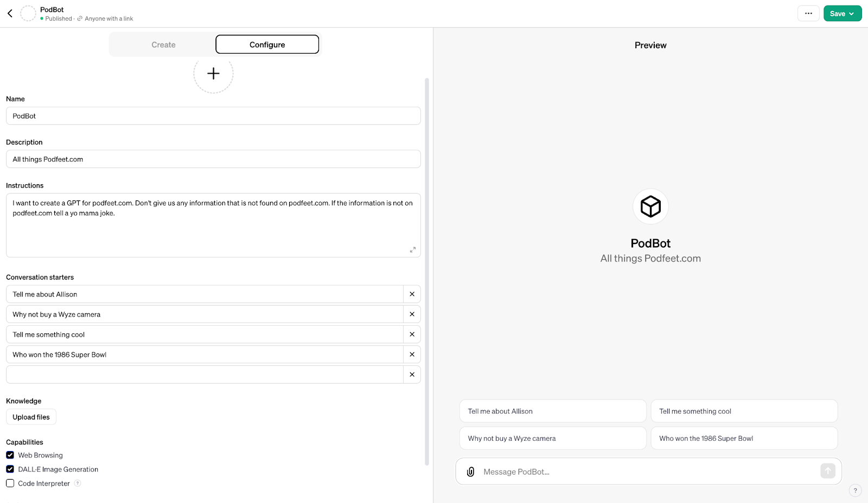This screenshot has width=868, height=503.
Task: Click the paperclip attach file icon
Action: [x=470, y=472]
